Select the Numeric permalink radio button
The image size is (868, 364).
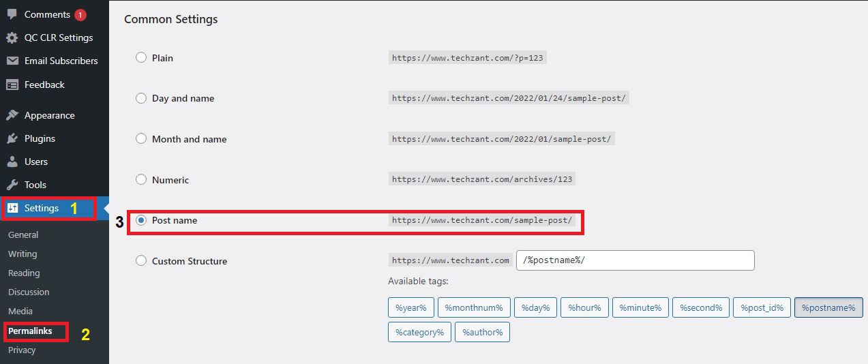pos(141,179)
